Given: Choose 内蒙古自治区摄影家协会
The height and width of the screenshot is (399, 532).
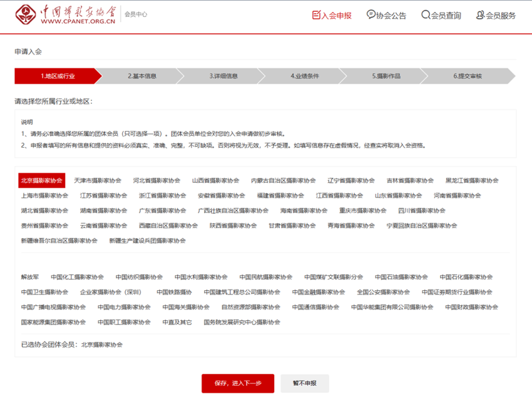Looking at the screenshot, I should pos(284,180).
